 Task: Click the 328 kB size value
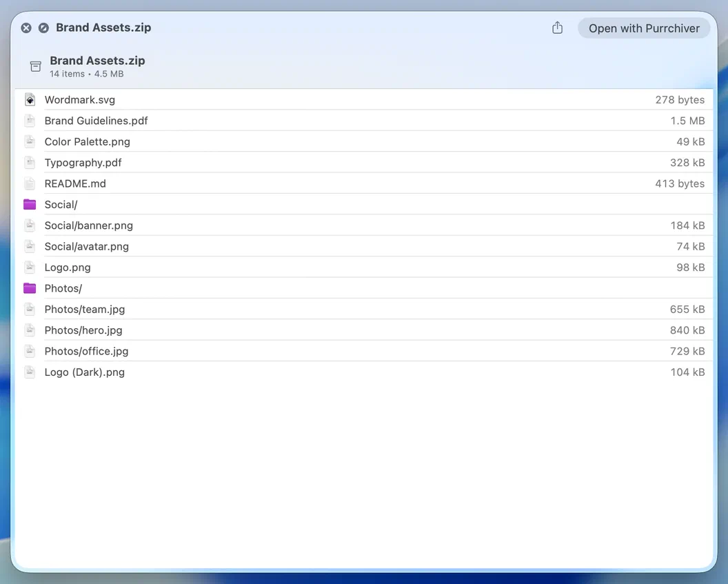(x=687, y=163)
